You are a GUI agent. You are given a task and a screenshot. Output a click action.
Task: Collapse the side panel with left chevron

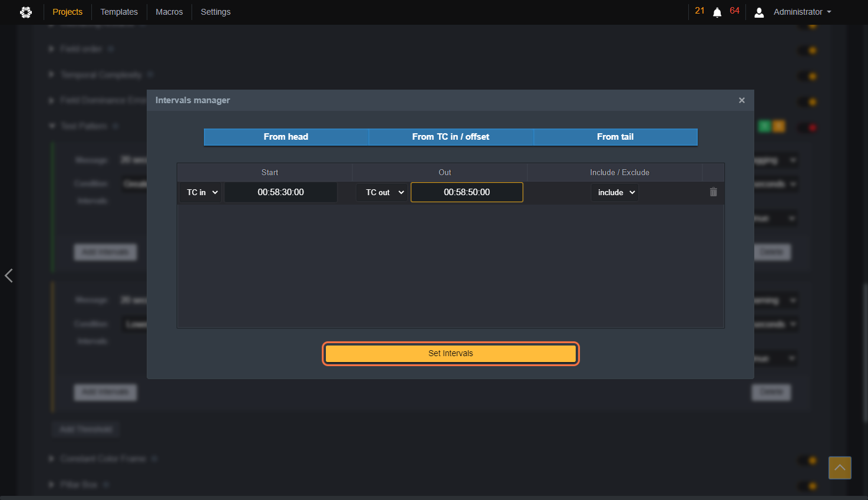8,275
